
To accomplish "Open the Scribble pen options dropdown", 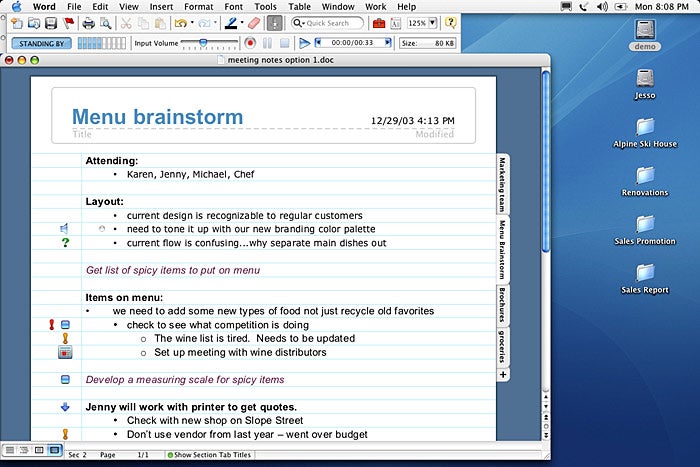I will click(242, 22).
